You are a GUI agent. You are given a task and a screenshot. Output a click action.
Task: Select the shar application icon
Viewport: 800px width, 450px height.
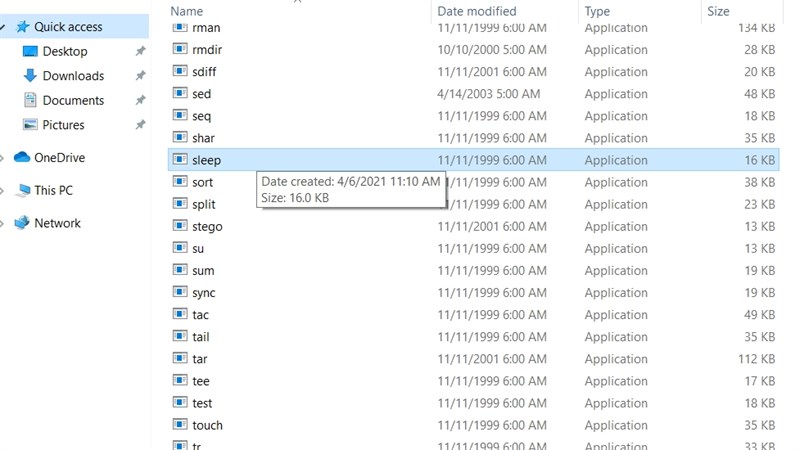tap(180, 137)
